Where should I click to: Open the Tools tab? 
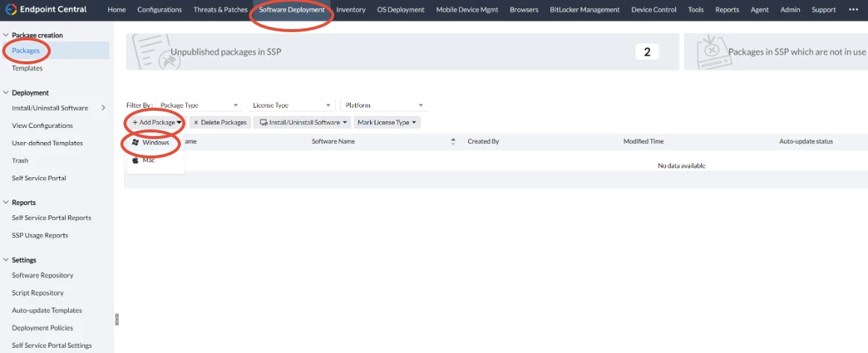(696, 10)
